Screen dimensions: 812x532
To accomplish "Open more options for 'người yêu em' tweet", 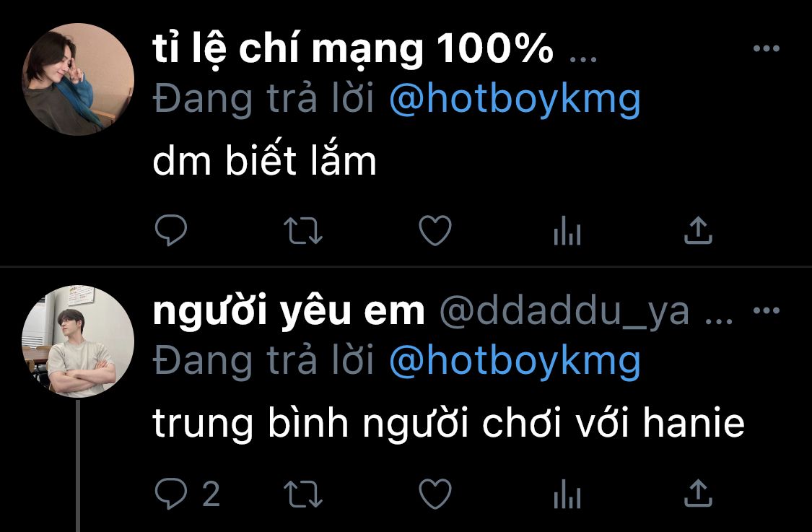I will pyautogui.click(x=767, y=311).
